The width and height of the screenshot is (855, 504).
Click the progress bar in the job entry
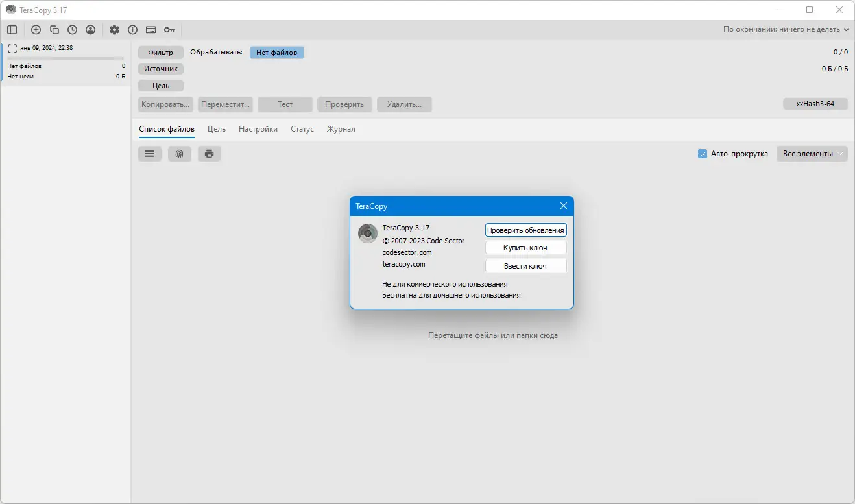[66, 58]
